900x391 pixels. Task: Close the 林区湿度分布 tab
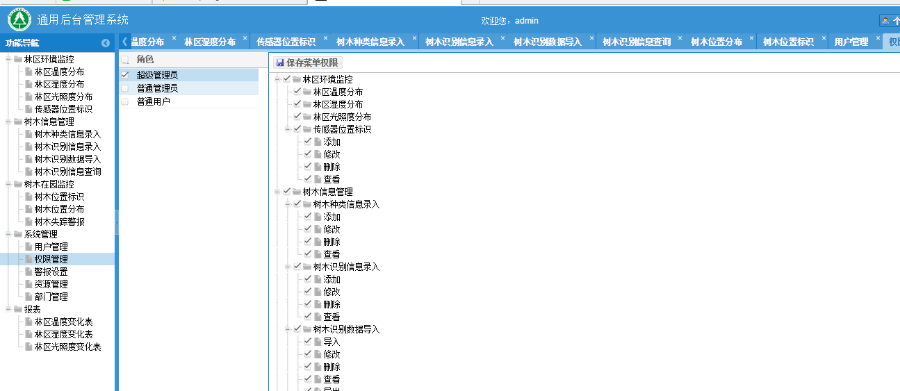click(x=245, y=38)
